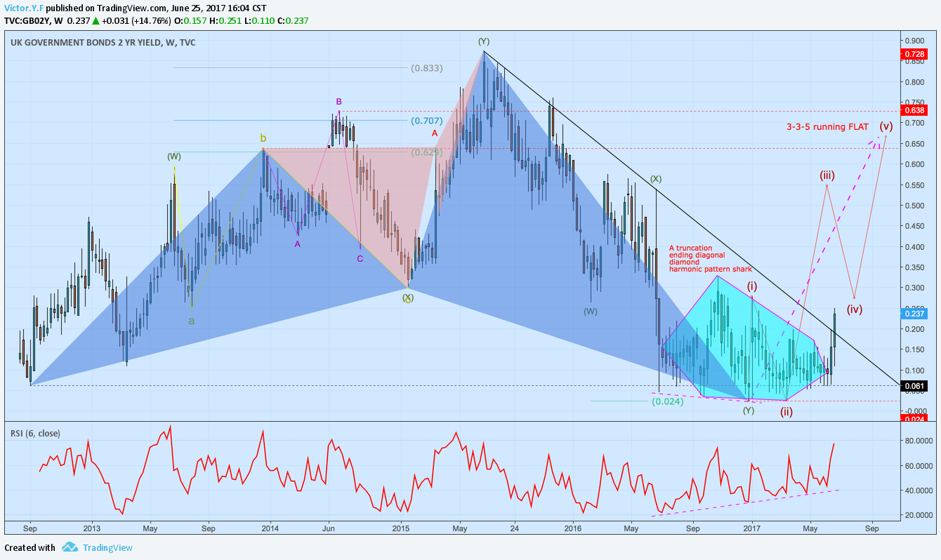Image resolution: width=941 pixels, height=560 pixels.
Task: Click the 2015 label on time axis
Action: pyautogui.click(x=401, y=528)
